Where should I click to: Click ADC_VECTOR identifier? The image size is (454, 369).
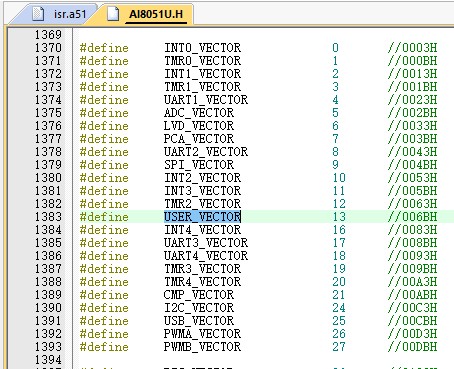click(x=199, y=113)
